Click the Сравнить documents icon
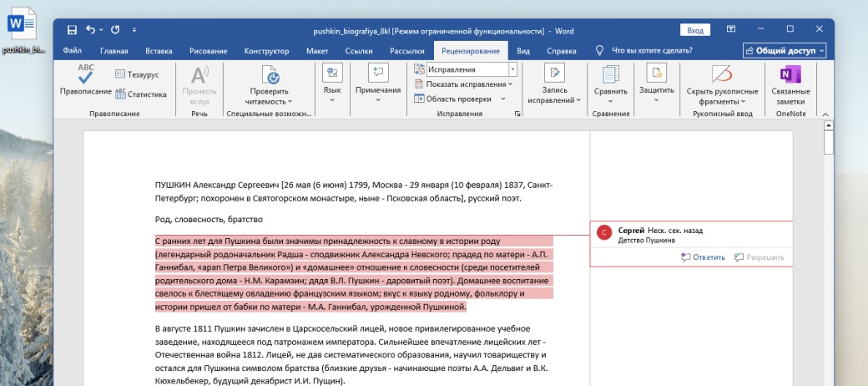Screen dimensions: 868x386 pos(610,74)
